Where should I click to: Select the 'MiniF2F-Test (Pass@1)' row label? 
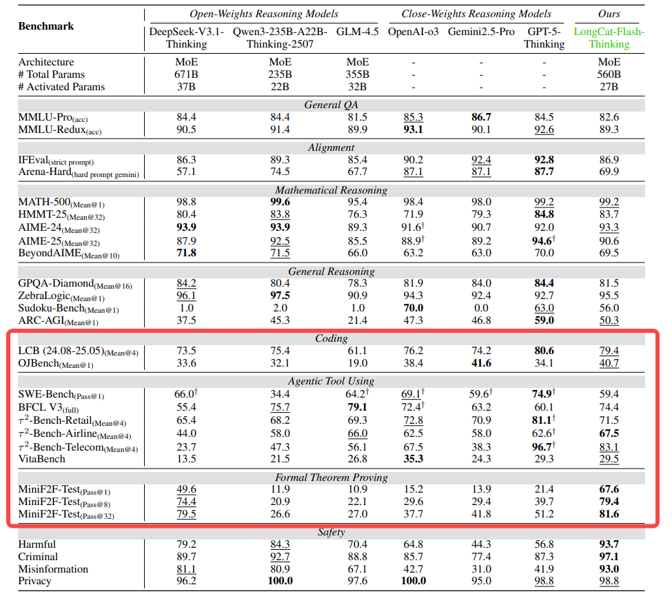coord(64,491)
